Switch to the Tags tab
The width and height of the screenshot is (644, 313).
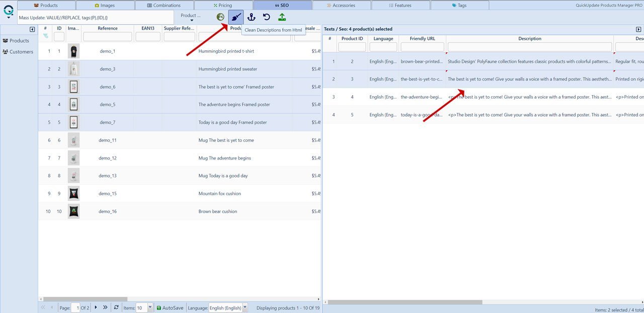coord(460,5)
